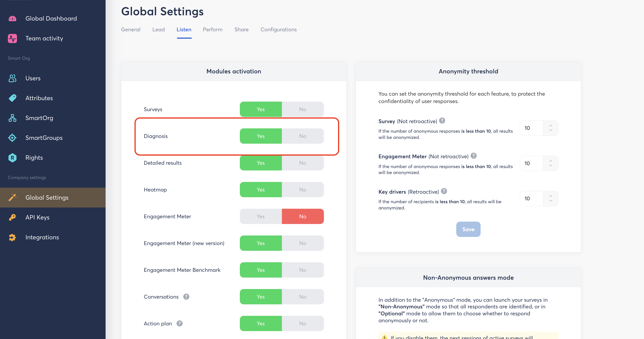Enable Engagement Meter by choosing Yes
The image size is (644, 339).
(261, 216)
